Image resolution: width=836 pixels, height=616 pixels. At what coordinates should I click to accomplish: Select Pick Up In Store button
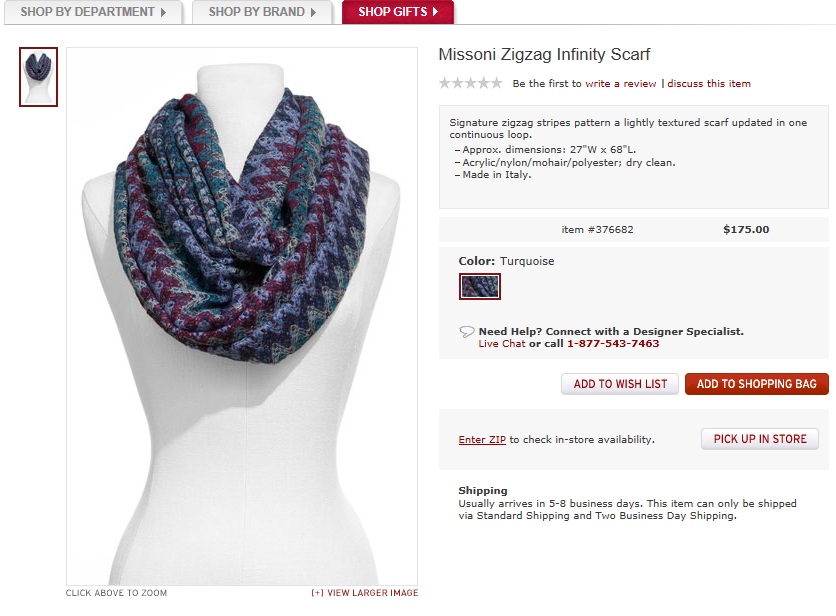(x=760, y=439)
